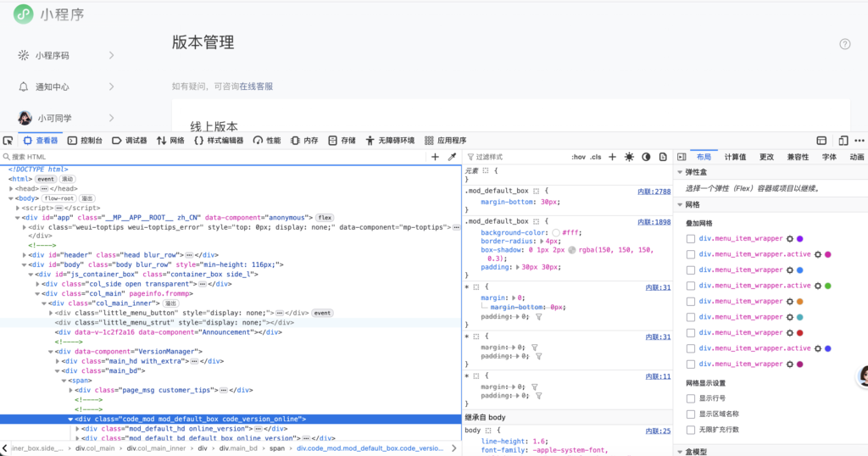The width and height of the screenshot is (868, 456).
Task: Click the 搜索 HTML search field
Action: pos(212,157)
